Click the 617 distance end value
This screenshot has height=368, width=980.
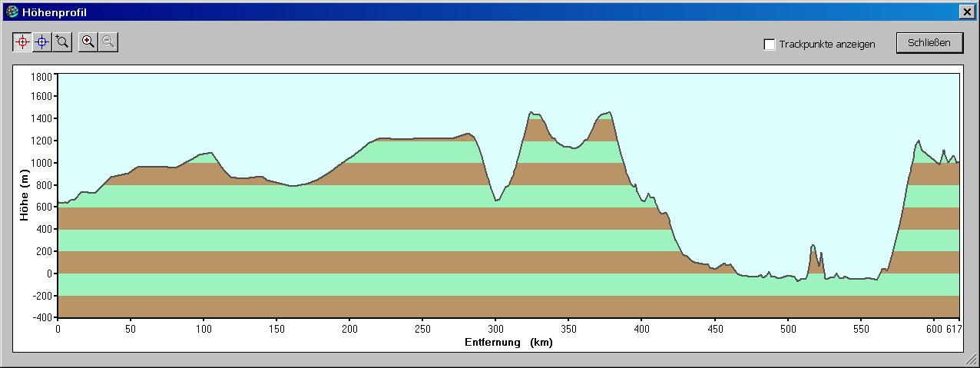pyautogui.click(x=952, y=328)
